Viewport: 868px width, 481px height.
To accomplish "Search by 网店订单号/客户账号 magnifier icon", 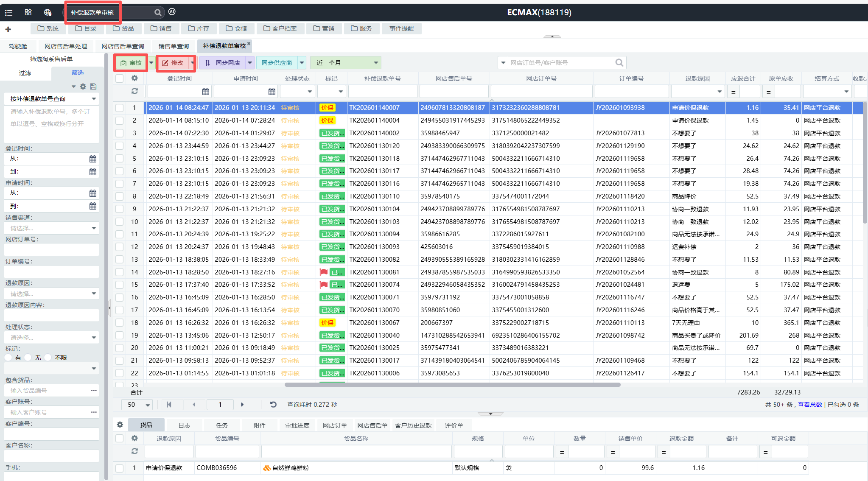I will point(619,63).
